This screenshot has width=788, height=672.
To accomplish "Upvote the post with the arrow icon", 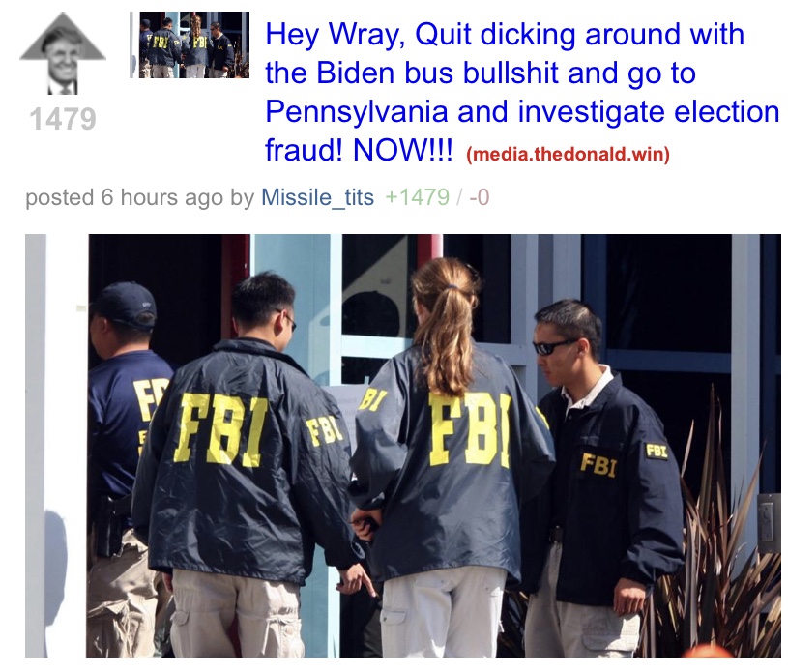I will (x=63, y=53).
